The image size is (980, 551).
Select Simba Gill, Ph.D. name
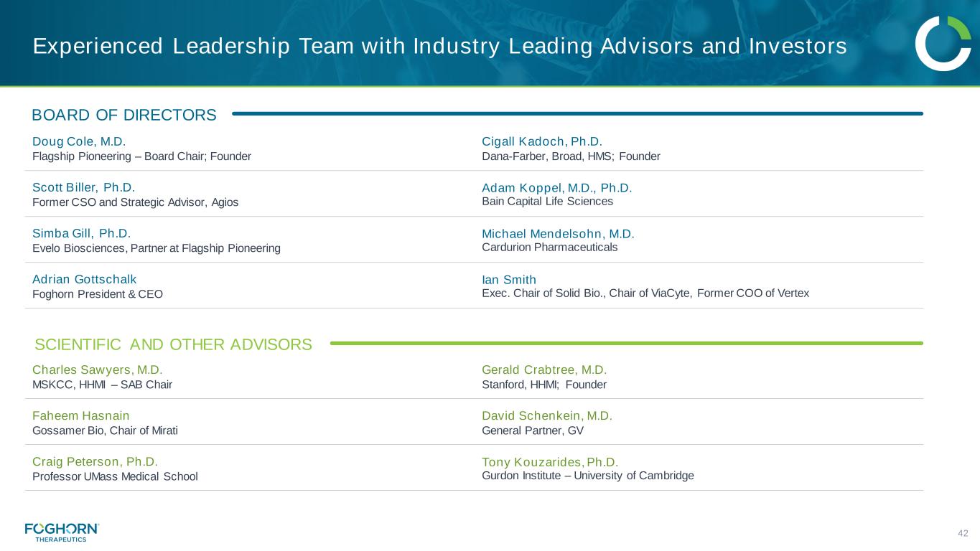coord(81,233)
